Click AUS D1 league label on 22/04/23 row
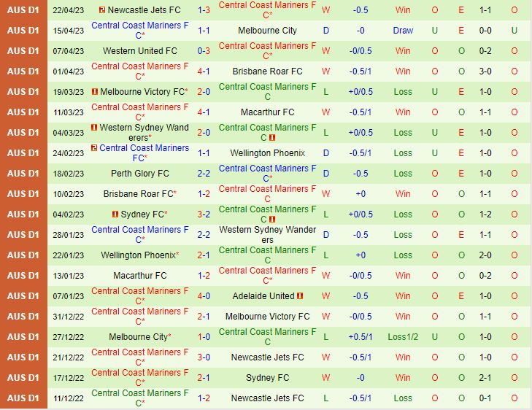The height and width of the screenshot is (410, 532). [23, 10]
